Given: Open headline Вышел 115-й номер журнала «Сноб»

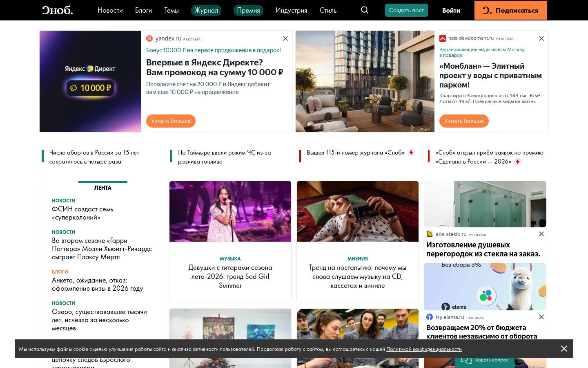Looking at the screenshot, I should coord(356,153).
